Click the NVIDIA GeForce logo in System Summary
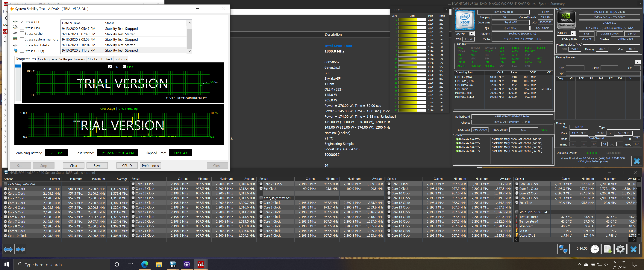The width and height of the screenshot is (644, 270). coord(566,20)
